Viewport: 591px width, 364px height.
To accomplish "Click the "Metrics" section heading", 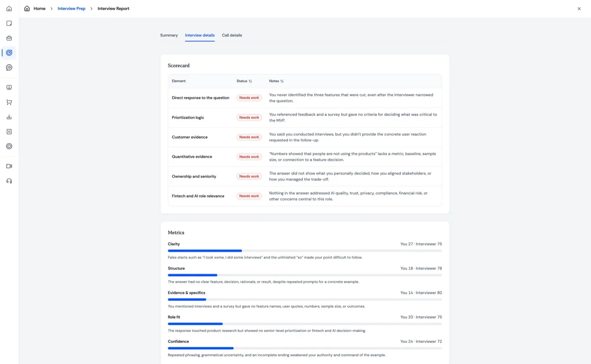I will (x=176, y=233).
